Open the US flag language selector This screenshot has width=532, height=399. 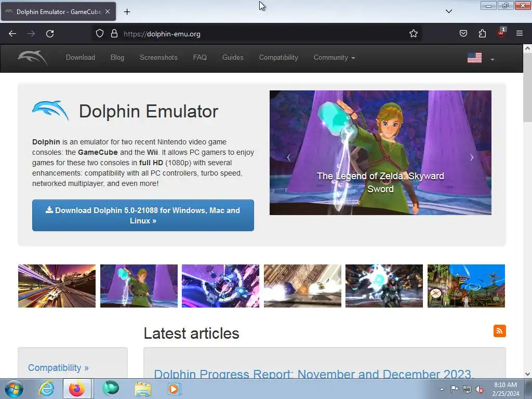481,58
